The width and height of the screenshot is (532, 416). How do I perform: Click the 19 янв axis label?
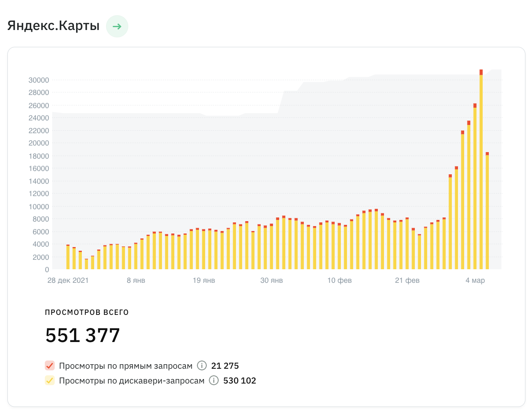point(204,280)
